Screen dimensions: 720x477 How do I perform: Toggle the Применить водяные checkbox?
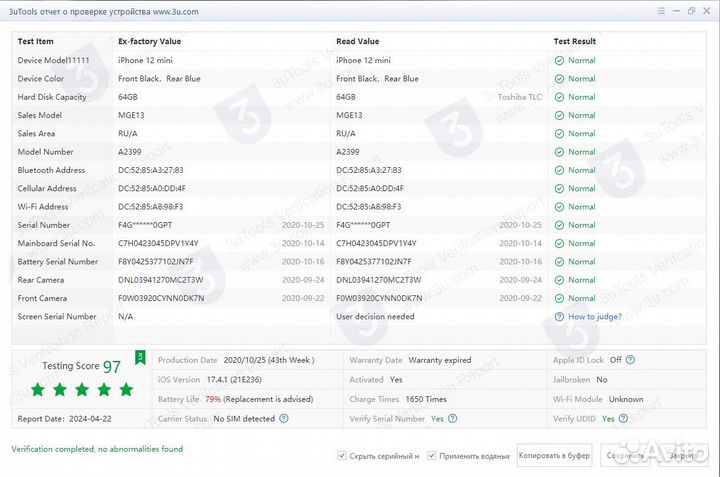tap(431, 456)
